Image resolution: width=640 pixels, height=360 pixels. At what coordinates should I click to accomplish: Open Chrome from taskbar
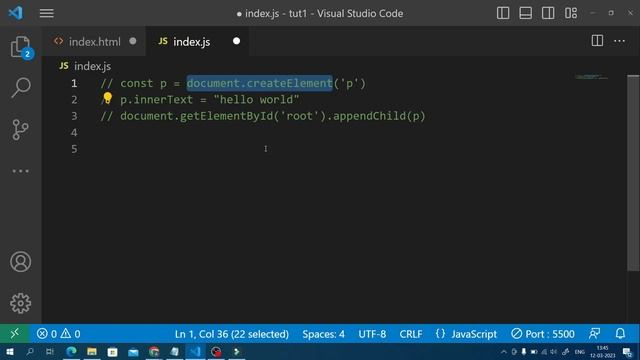[x=154, y=351]
